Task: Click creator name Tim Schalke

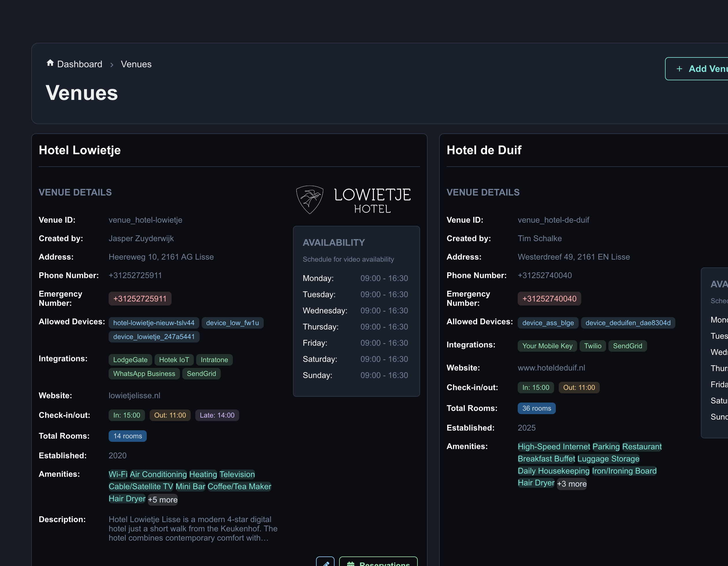Action: click(540, 238)
